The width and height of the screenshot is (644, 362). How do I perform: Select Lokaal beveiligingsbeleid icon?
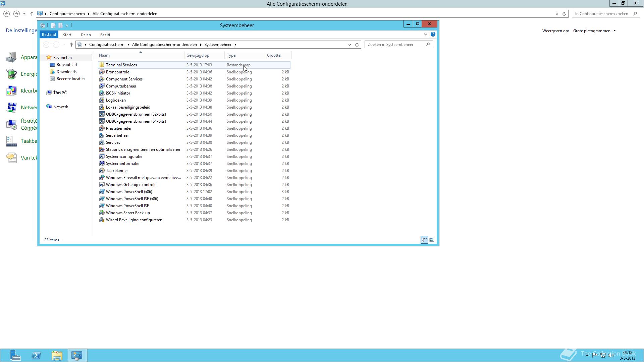(102, 107)
